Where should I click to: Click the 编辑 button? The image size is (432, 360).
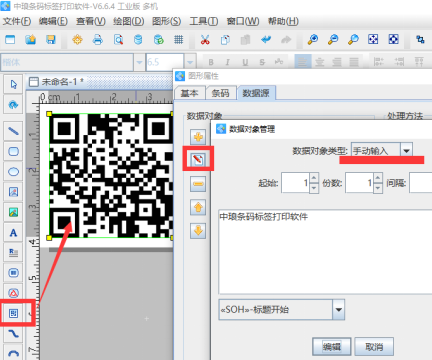pos(332,347)
